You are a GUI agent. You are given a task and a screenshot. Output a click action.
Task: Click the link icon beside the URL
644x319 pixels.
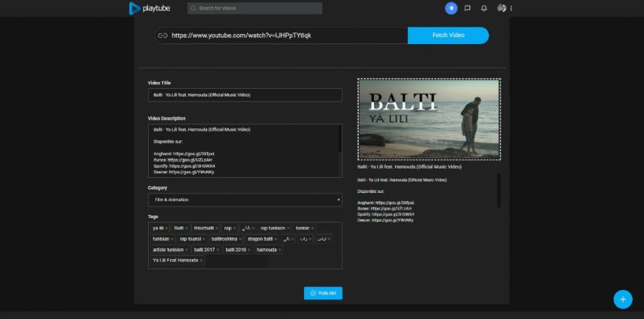click(x=162, y=36)
